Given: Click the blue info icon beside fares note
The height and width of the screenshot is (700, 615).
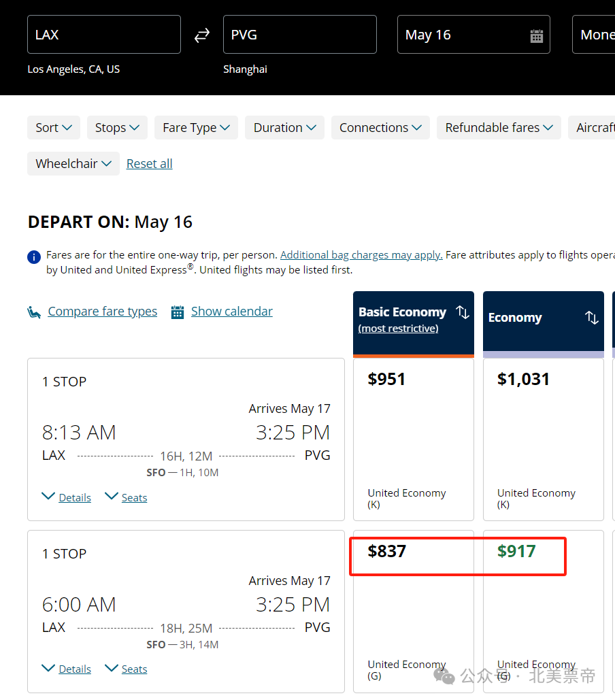Looking at the screenshot, I should click(34, 257).
